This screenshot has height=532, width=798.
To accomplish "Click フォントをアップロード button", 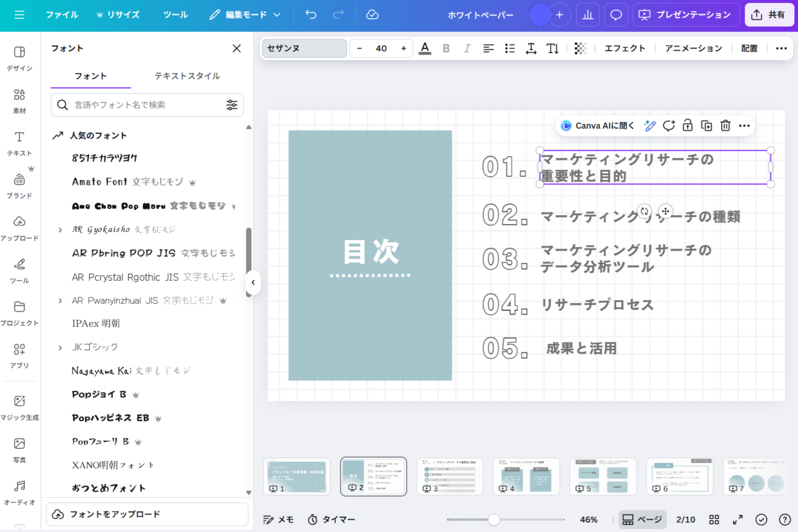I will tap(147, 514).
